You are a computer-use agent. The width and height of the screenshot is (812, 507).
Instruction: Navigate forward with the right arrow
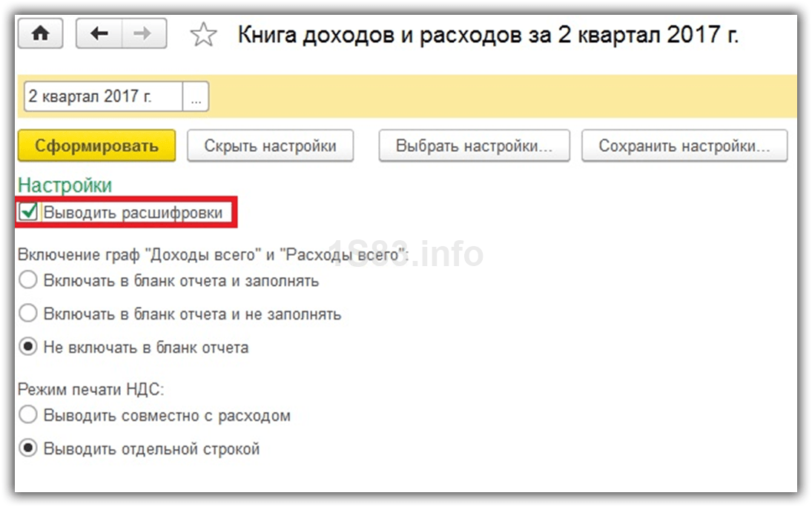143,34
